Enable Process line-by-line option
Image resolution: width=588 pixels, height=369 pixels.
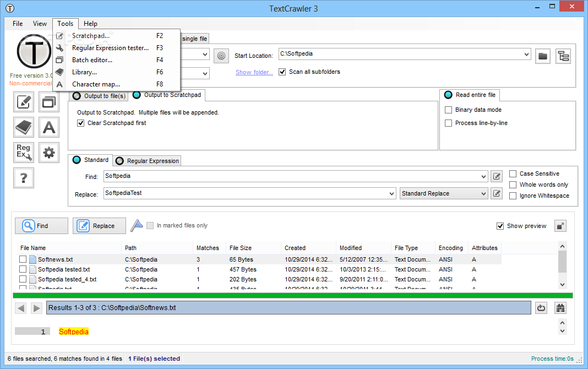point(448,123)
